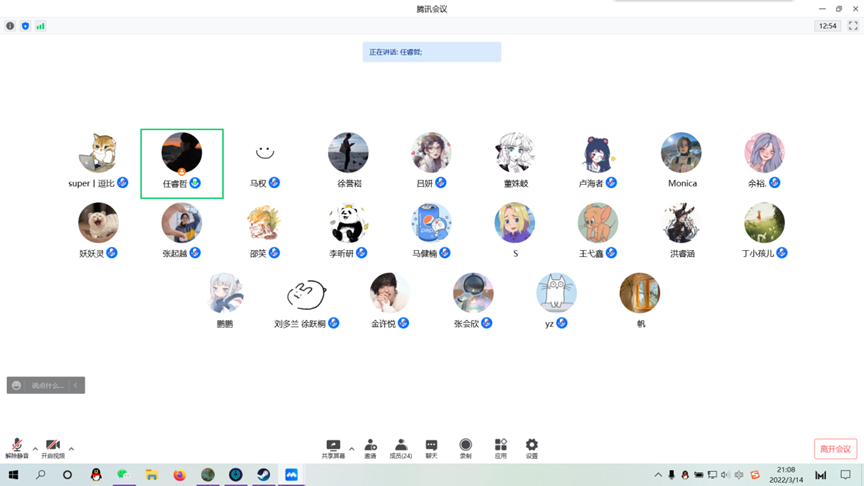Click the 共享屏幕 share screen icon
Viewport: 864px width, 486px height.
333,446
